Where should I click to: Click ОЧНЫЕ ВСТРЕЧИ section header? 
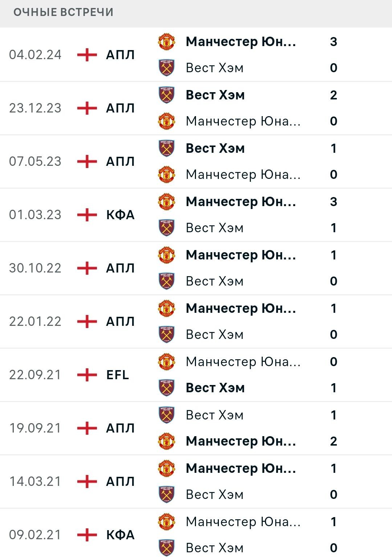(64, 12)
